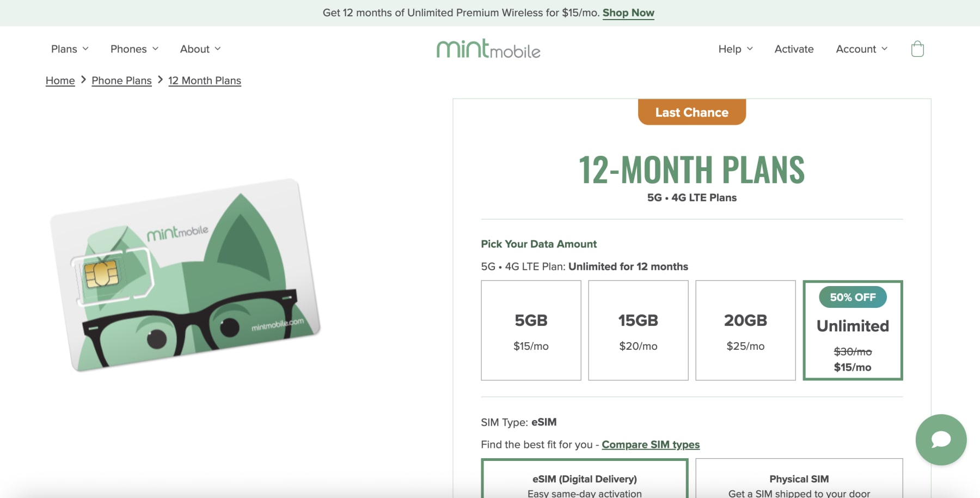Viewport: 980px width, 498px height.
Task: Click the Activate menu item
Action: pyautogui.click(x=794, y=49)
